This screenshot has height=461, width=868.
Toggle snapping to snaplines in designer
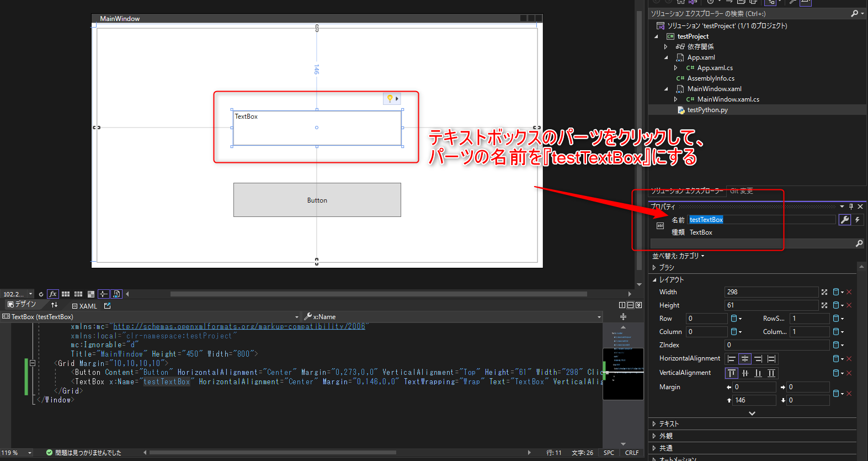tap(104, 294)
